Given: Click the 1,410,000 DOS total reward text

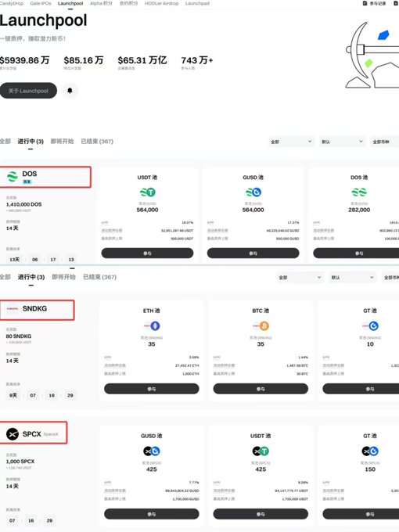Looking at the screenshot, I should point(23,204).
